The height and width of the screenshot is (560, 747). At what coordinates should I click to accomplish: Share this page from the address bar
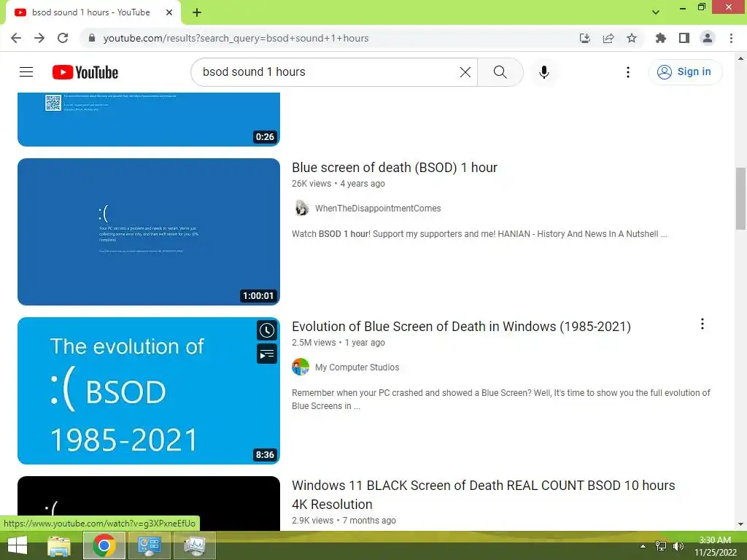608,38
